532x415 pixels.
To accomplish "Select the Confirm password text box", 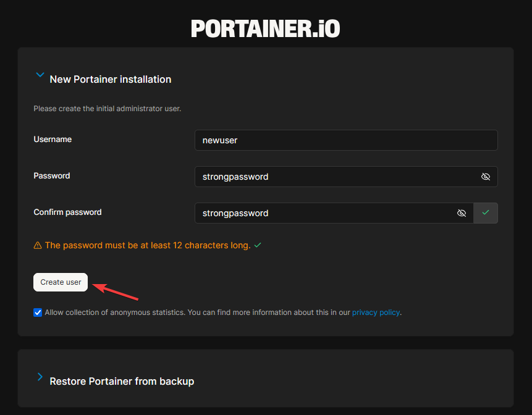I will pyautogui.click(x=324, y=213).
